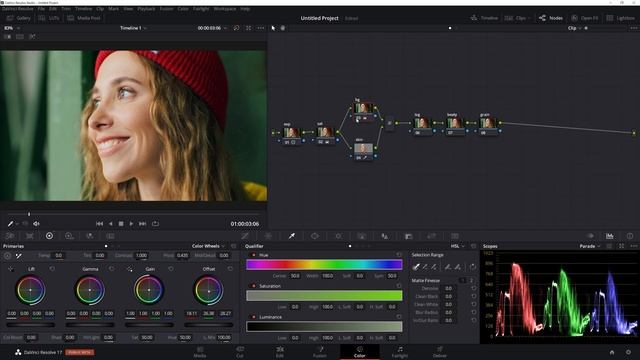Open the Curves palette icon
Screen dimensions: 640x360
click(x=245, y=236)
